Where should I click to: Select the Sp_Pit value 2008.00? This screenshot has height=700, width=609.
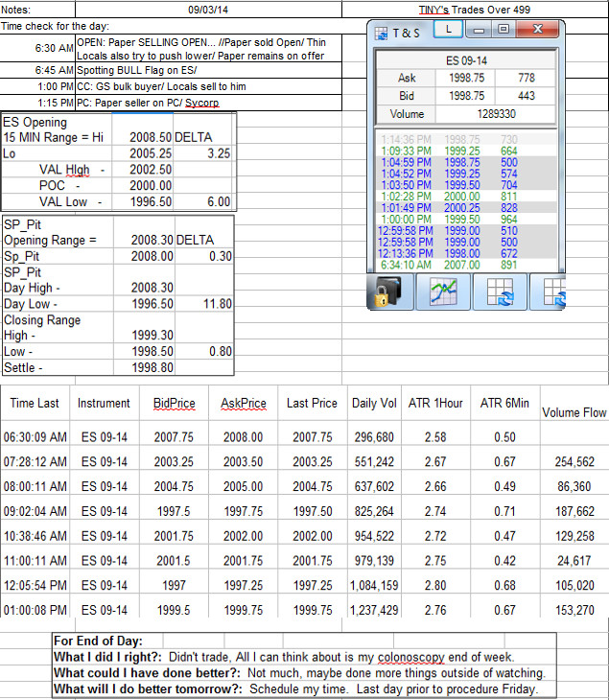point(144,256)
